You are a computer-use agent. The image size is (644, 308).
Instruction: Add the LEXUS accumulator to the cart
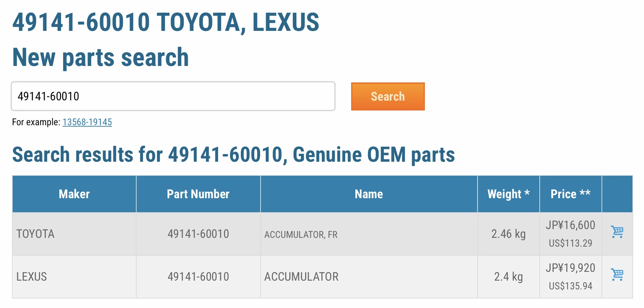tap(617, 275)
